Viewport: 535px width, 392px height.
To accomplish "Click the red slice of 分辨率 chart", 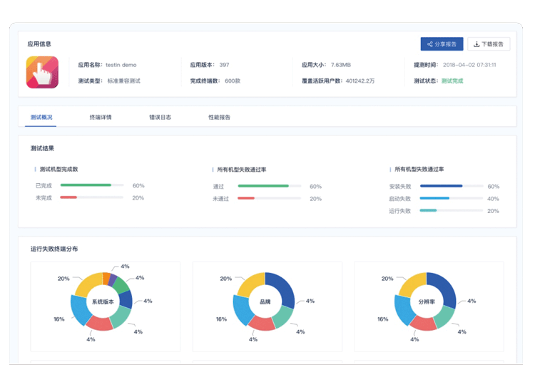I will click(423, 324).
